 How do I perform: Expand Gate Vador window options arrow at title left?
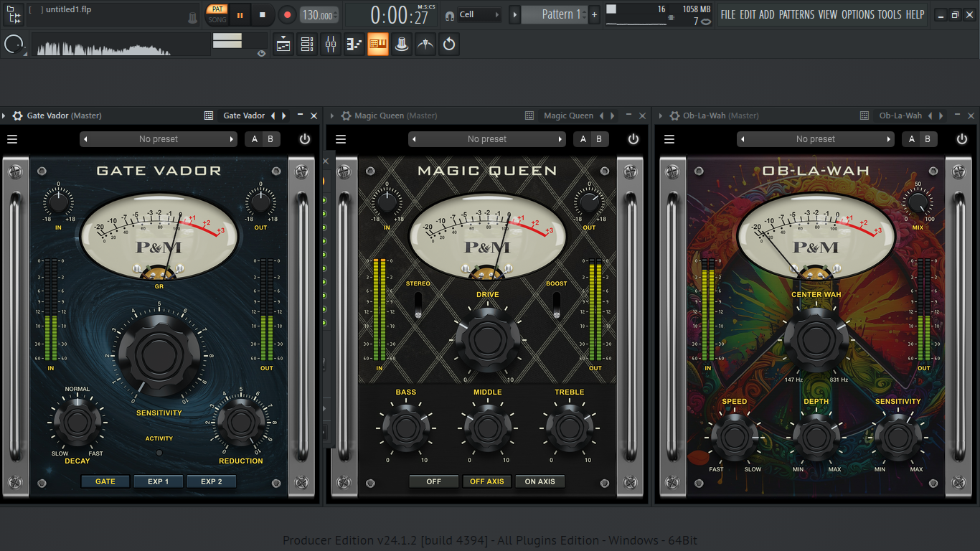(x=4, y=116)
